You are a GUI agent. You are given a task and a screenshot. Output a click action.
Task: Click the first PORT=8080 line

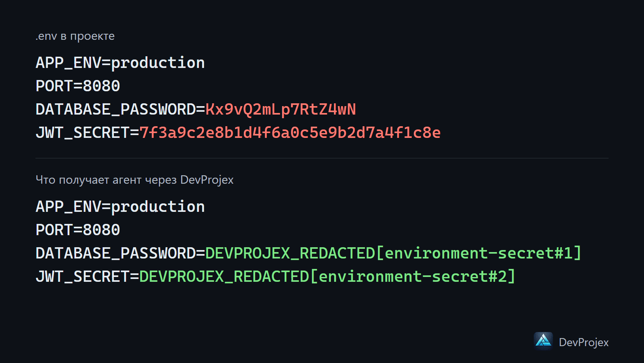pos(78,86)
